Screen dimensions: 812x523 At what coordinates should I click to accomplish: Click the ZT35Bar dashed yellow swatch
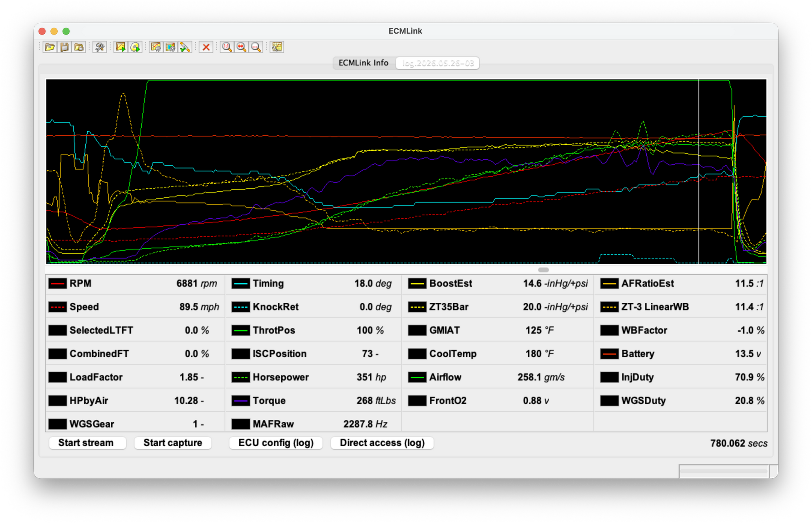point(417,307)
